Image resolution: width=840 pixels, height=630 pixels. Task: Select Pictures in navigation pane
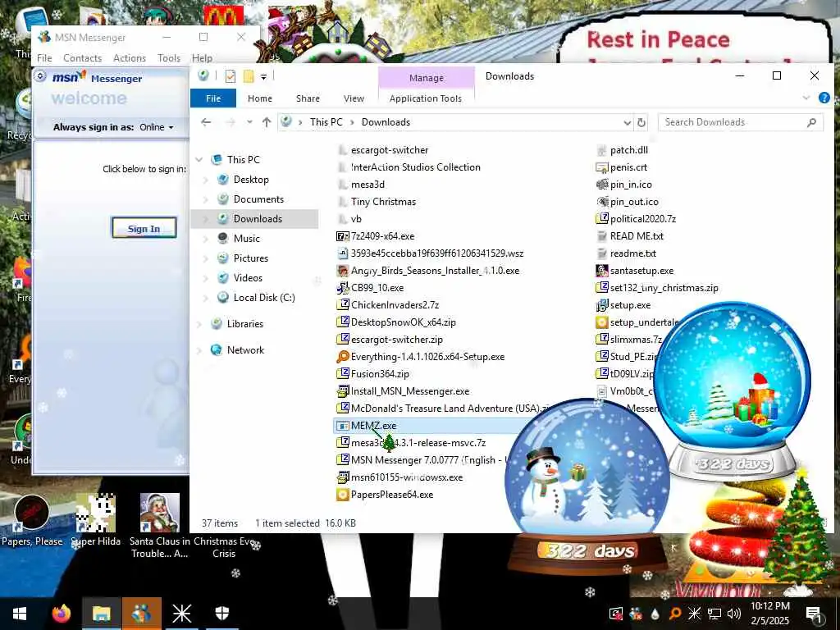251,258
